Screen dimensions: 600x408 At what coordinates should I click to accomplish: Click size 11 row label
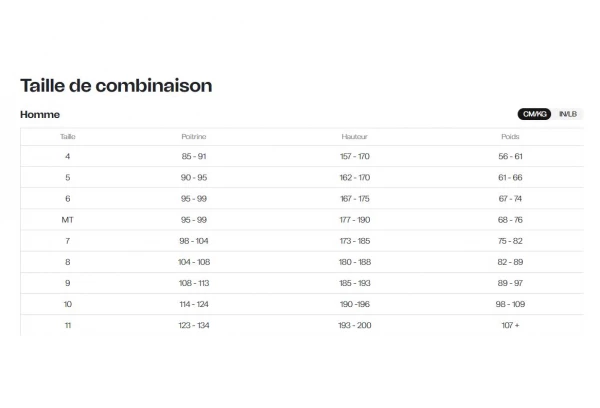[67, 325]
